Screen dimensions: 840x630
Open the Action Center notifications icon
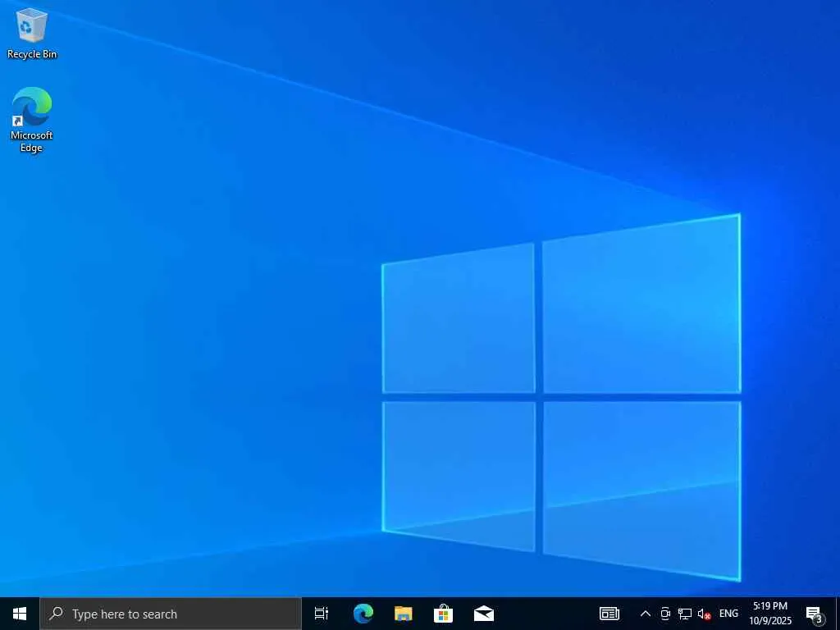coord(814,614)
